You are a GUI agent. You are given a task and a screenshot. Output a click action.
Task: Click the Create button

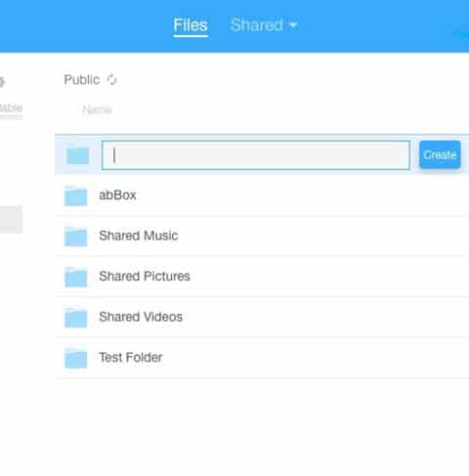(440, 154)
